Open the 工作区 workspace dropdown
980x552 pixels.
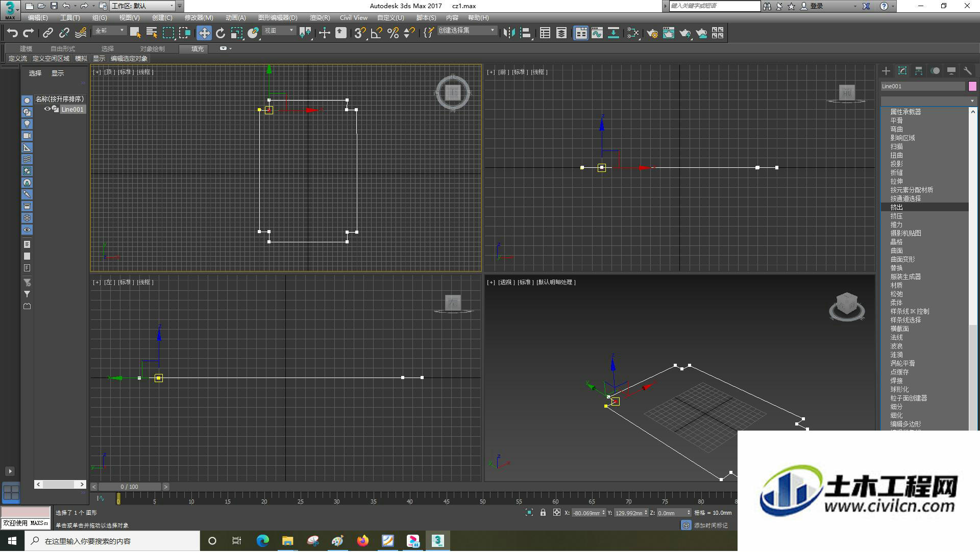tap(142, 6)
